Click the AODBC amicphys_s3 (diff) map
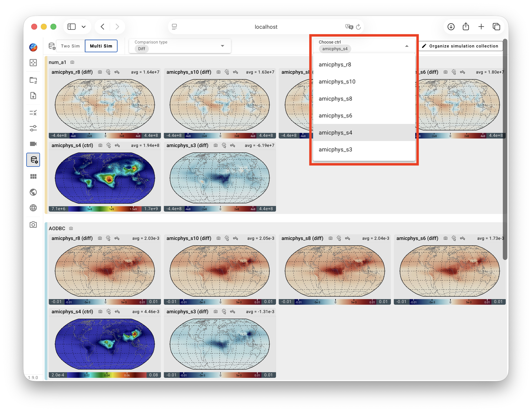The width and height of the screenshot is (532, 412). 220,344
